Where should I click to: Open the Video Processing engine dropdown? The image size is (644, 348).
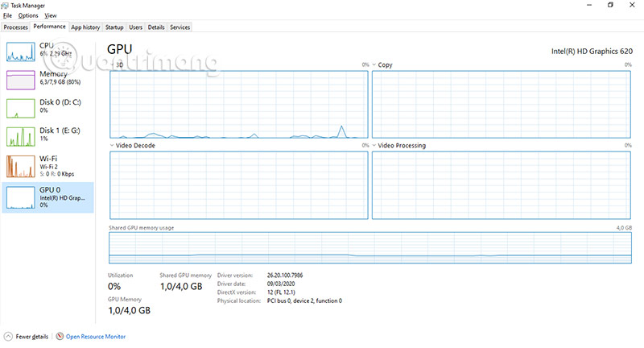click(x=374, y=146)
